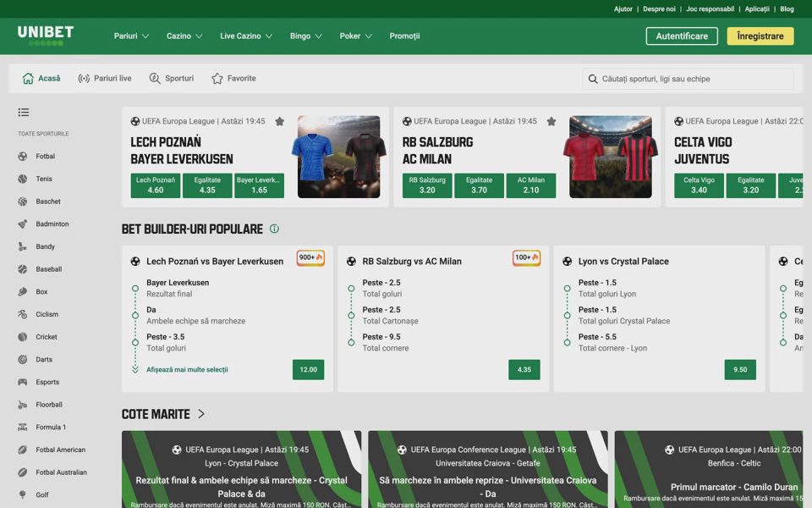Add bet builder at 4.35 odds
This screenshot has width=812, height=508.
tap(524, 370)
